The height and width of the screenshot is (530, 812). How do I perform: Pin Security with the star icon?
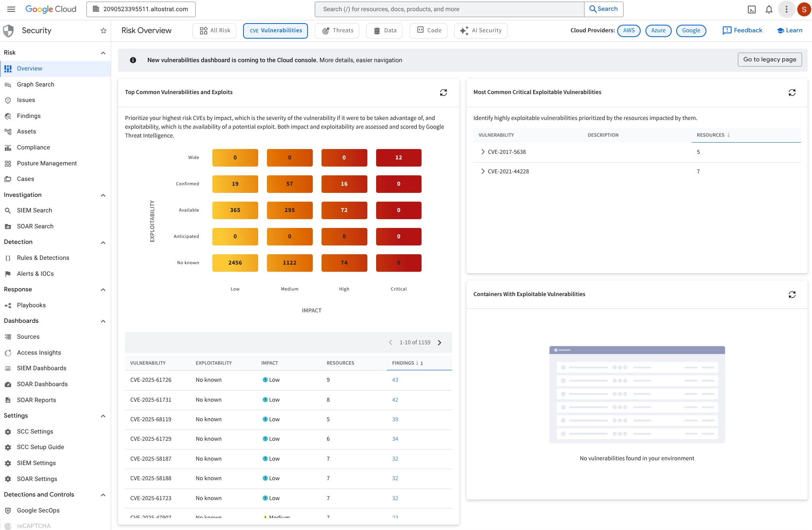click(104, 31)
